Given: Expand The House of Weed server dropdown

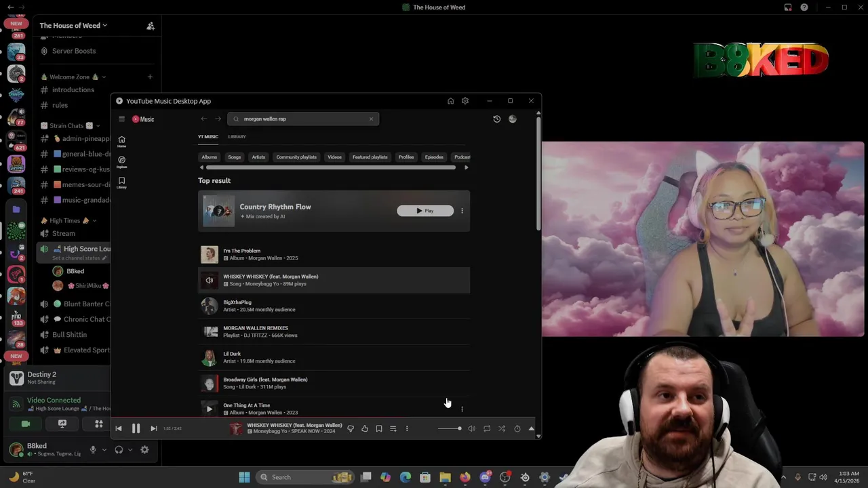Looking at the screenshot, I should coord(73,26).
